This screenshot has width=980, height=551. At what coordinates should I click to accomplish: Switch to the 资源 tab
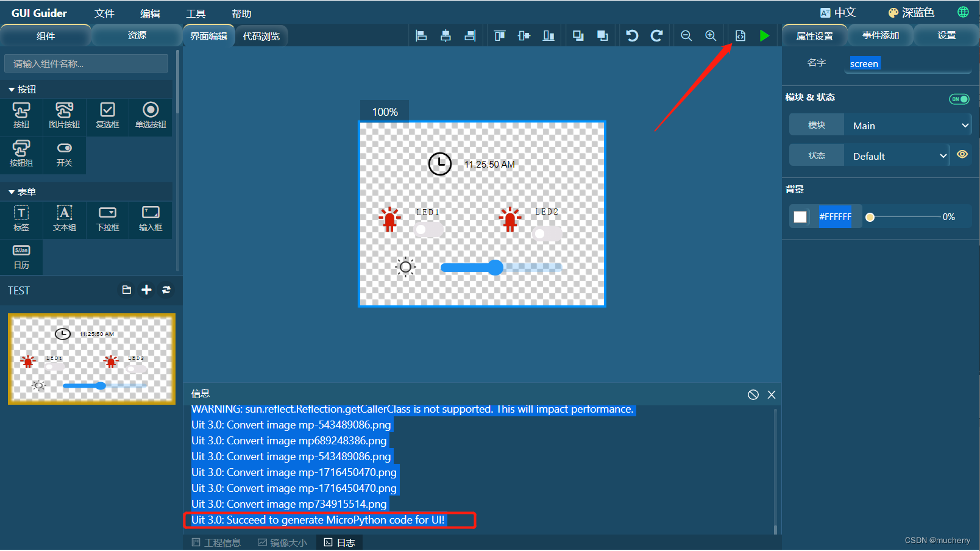[x=137, y=35]
